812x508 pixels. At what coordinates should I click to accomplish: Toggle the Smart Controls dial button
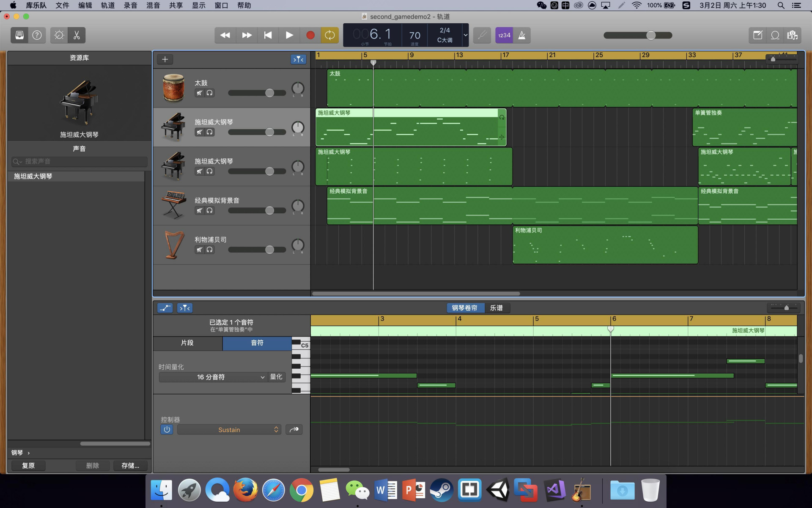coord(59,35)
